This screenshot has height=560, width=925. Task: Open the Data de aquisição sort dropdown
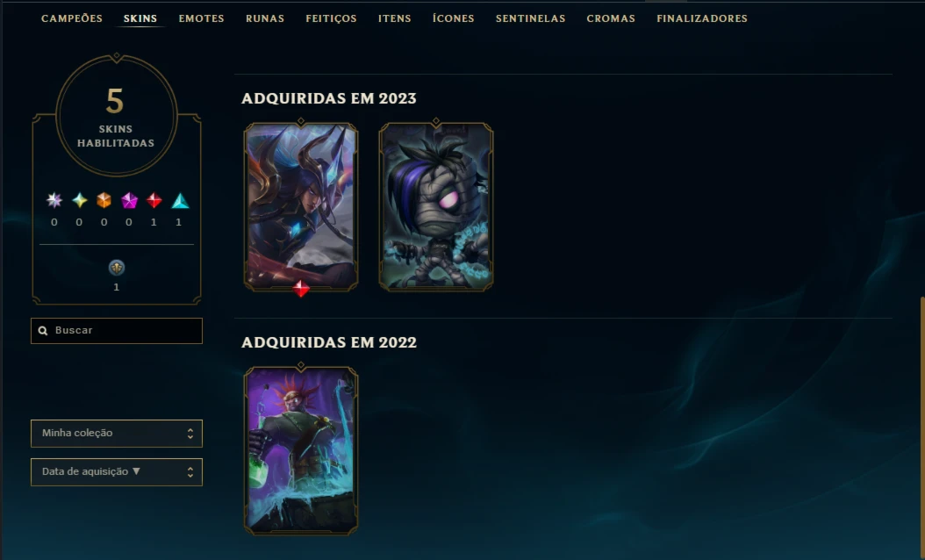[x=117, y=472]
